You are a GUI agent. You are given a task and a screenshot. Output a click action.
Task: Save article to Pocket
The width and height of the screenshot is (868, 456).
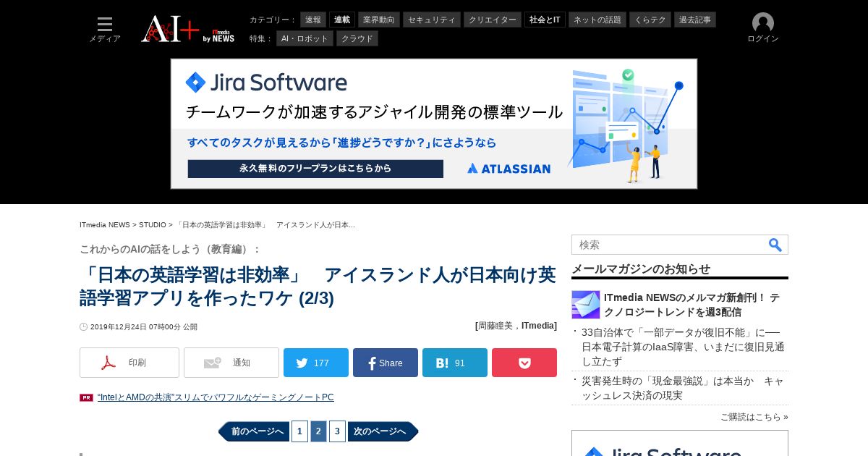(524, 363)
